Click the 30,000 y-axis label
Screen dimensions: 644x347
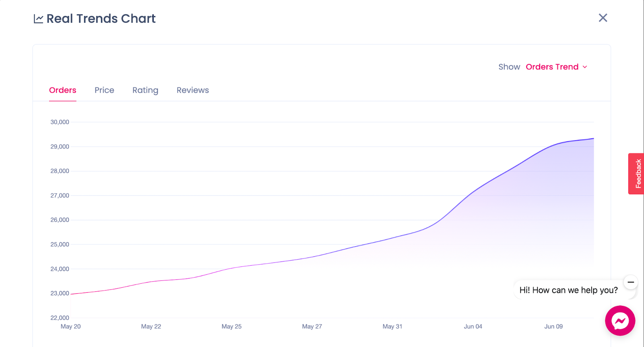tap(60, 122)
